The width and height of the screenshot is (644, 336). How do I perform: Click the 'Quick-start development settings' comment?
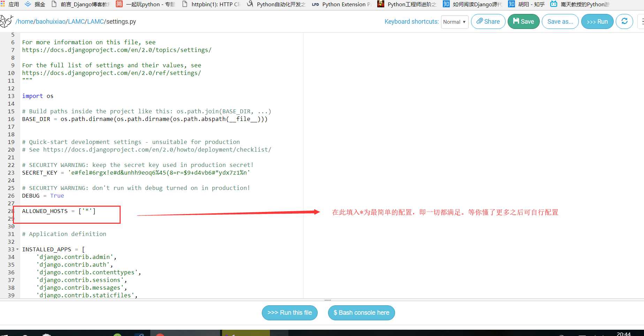tap(131, 142)
